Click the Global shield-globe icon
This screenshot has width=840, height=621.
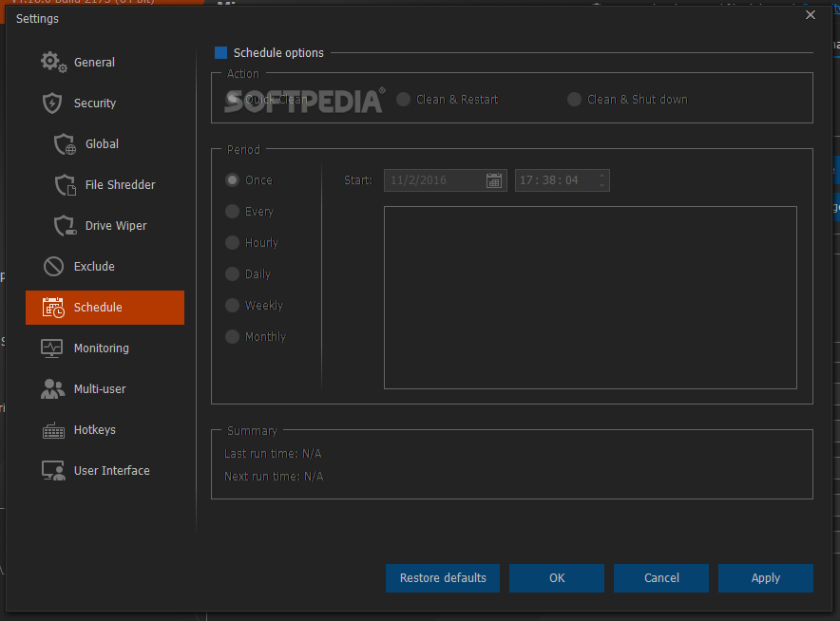pos(65,144)
